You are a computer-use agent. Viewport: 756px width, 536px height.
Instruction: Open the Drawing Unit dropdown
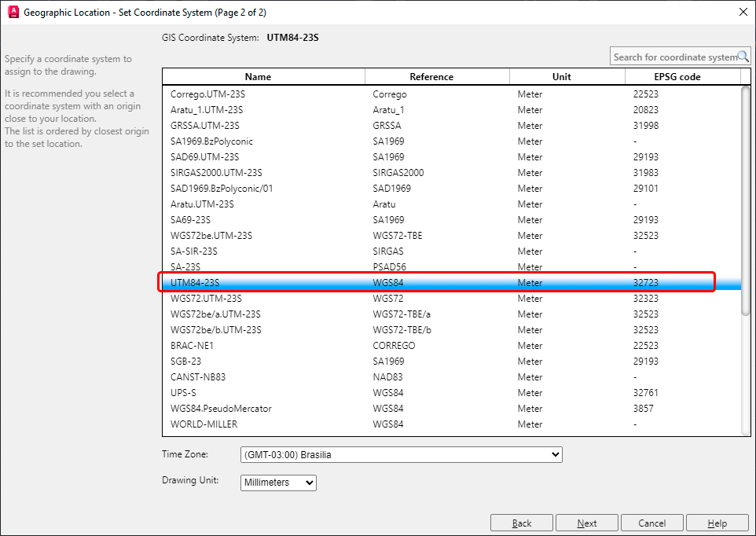309,483
